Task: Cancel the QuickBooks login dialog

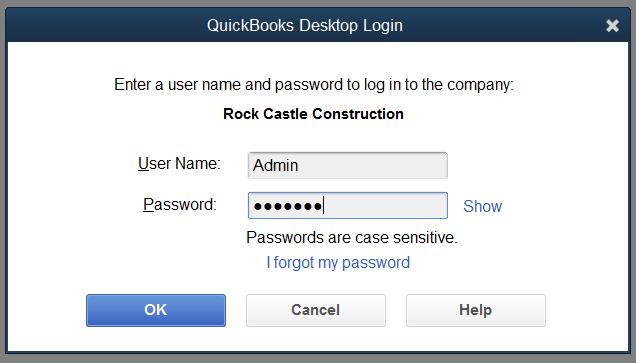Action: [x=316, y=310]
